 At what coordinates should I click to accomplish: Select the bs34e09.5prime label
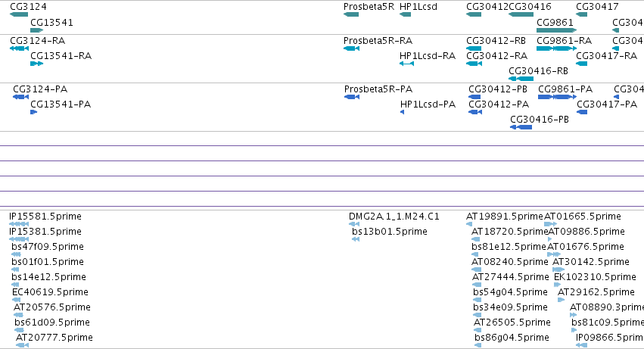click(511, 307)
